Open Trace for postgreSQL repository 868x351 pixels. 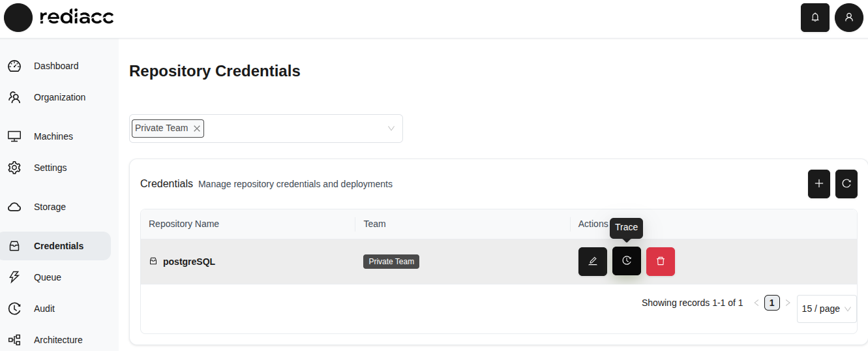(626, 261)
